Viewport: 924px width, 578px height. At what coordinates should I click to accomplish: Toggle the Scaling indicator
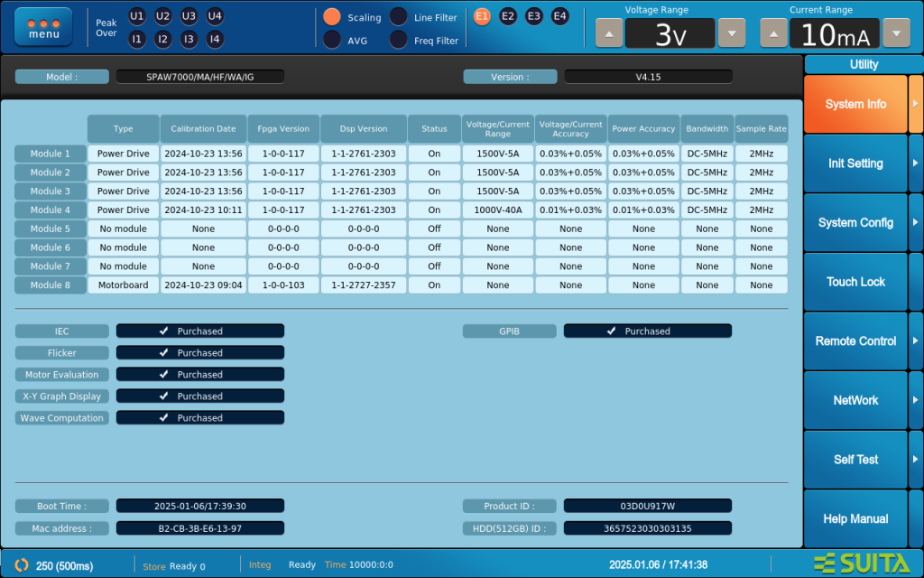point(332,17)
